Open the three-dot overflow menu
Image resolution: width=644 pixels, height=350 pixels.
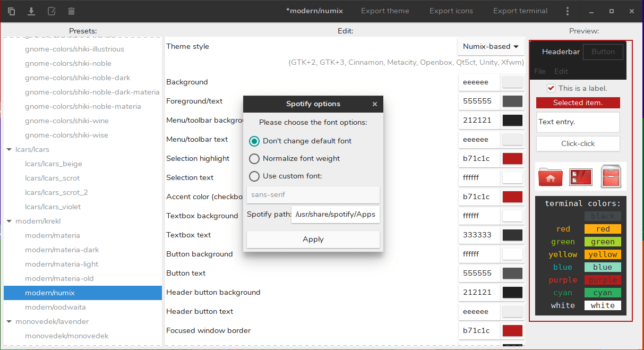568,11
